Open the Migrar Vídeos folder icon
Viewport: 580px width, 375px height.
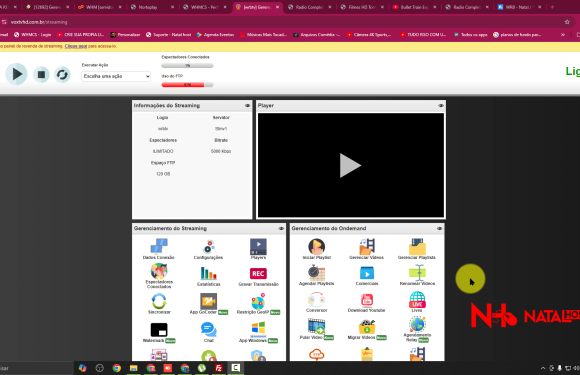tap(367, 327)
